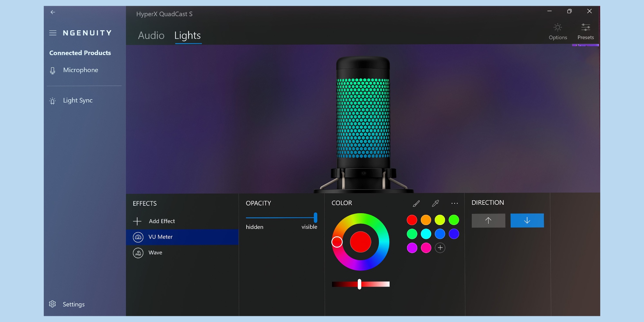Click the VU Meter gauge icon
The width and height of the screenshot is (644, 322).
point(138,237)
